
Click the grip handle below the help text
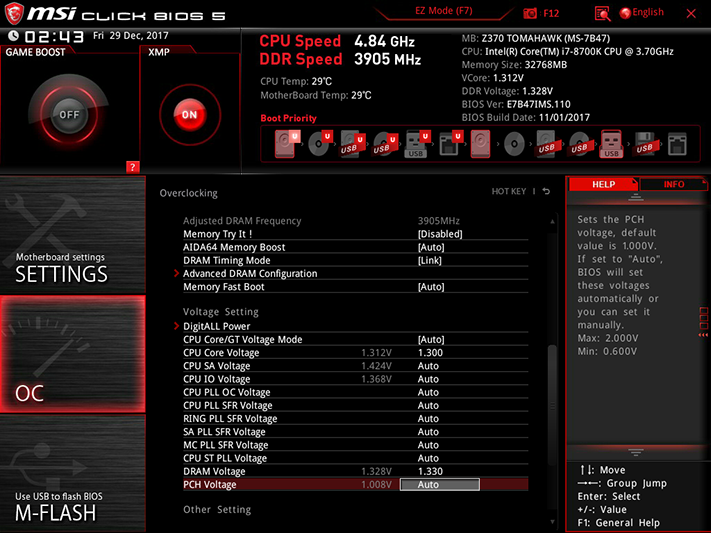tap(636, 452)
